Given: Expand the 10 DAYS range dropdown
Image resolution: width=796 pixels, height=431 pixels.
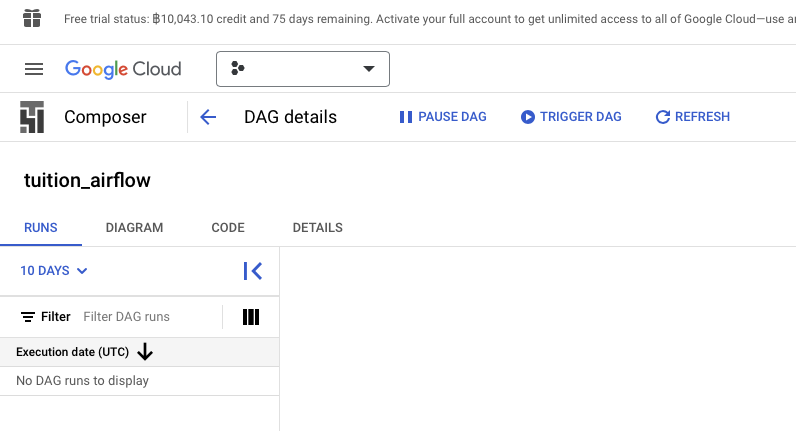Looking at the screenshot, I should 54,270.
